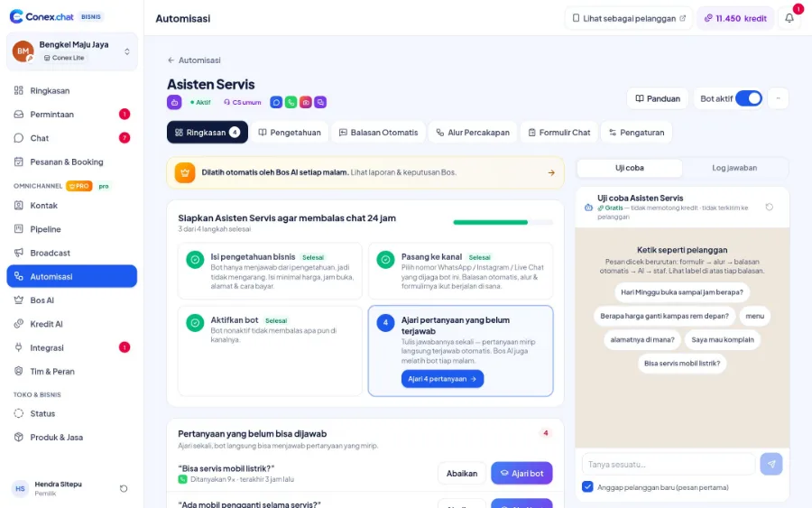Click Ajari 4 pertanyaan button
Image resolution: width=812 pixels, height=508 pixels.
(x=442, y=379)
